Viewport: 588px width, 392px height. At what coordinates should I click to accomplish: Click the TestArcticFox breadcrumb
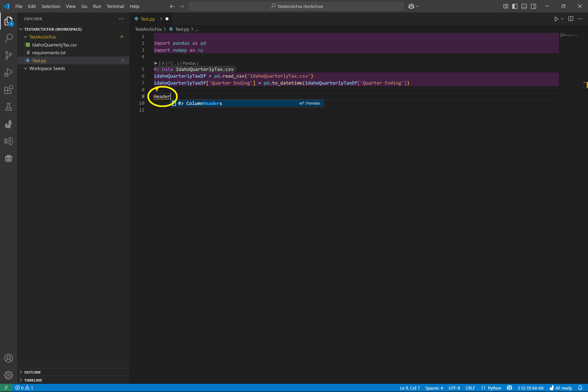[148, 29]
